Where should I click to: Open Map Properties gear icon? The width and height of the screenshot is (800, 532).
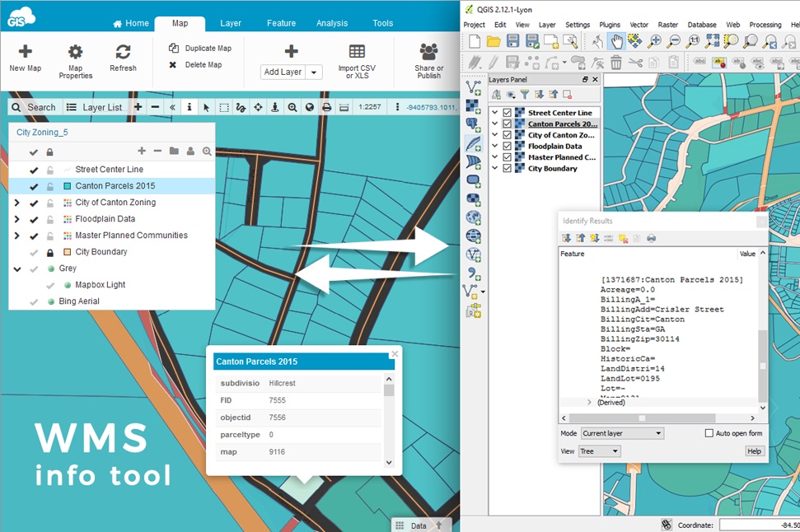(75, 52)
